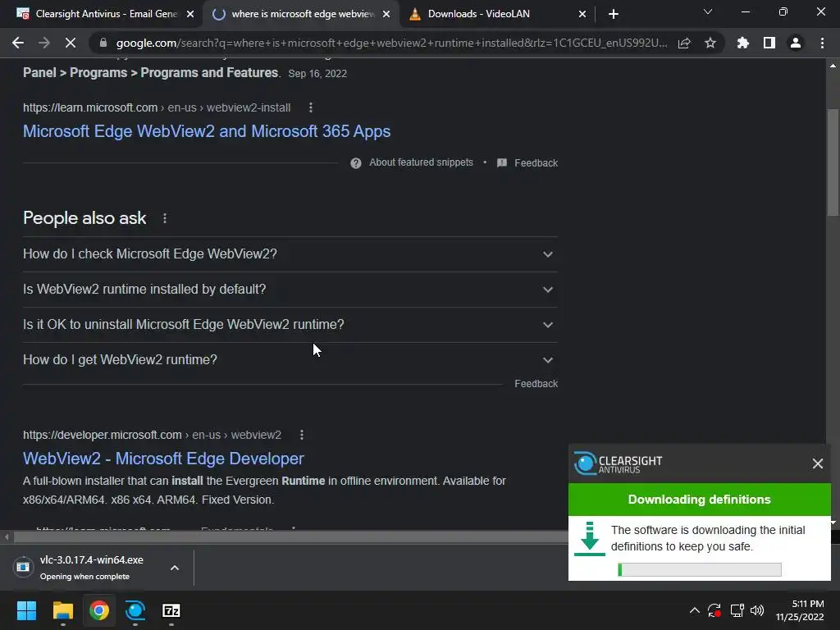Click the update sync tray icon
The height and width of the screenshot is (630, 840).
[x=714, y=610]
